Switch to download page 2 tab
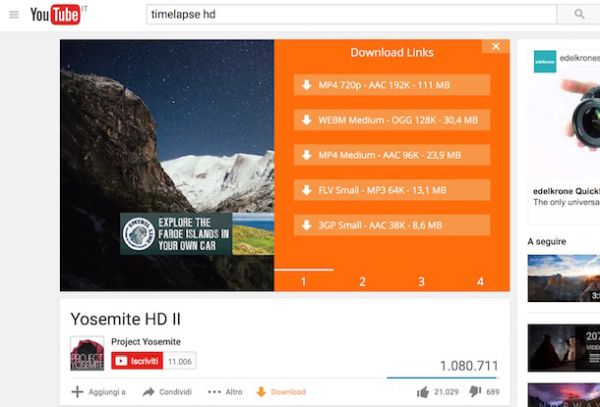 tap(362, 282)
